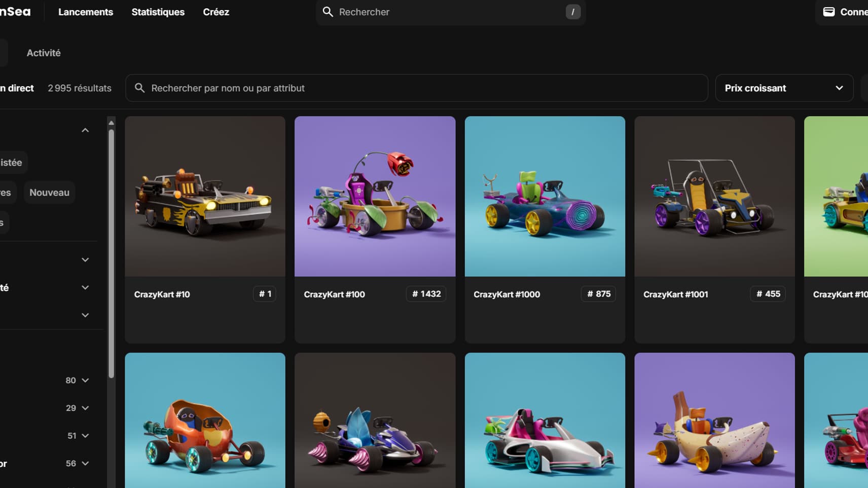Click rarity rank badge # 1432
This screenshot has width=868, height=488.
426,294
